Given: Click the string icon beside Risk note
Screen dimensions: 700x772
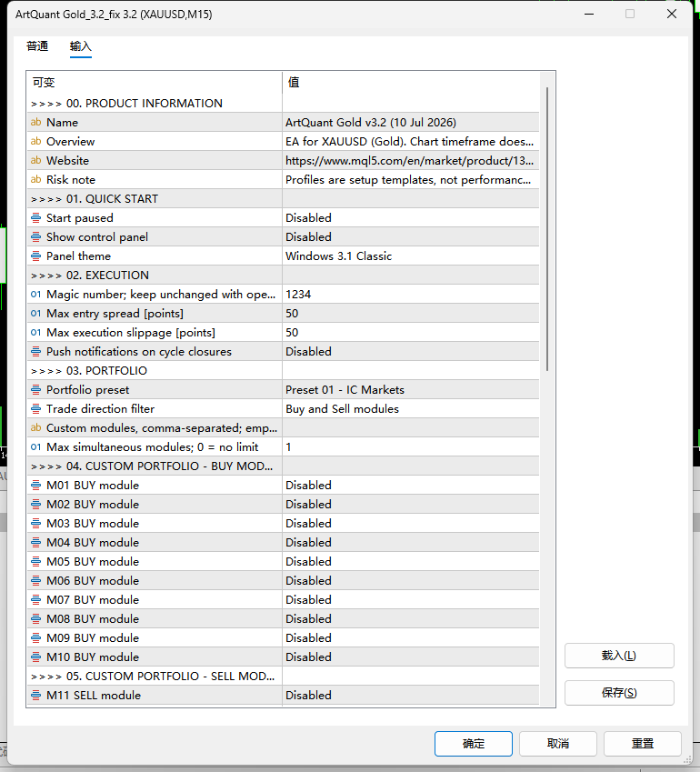Looking at the screenshot, I should pyautogui.click(x=36, y=180).
